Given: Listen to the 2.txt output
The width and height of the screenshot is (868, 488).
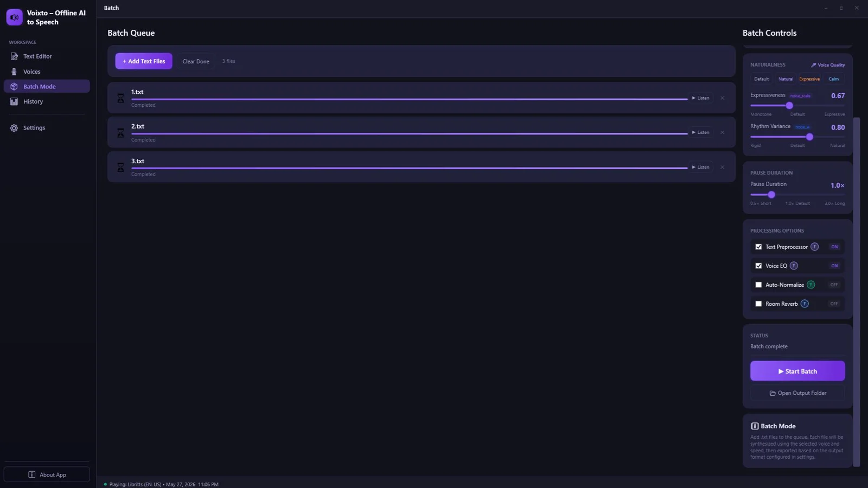Looking at the screenshot, I should (700, 132).
